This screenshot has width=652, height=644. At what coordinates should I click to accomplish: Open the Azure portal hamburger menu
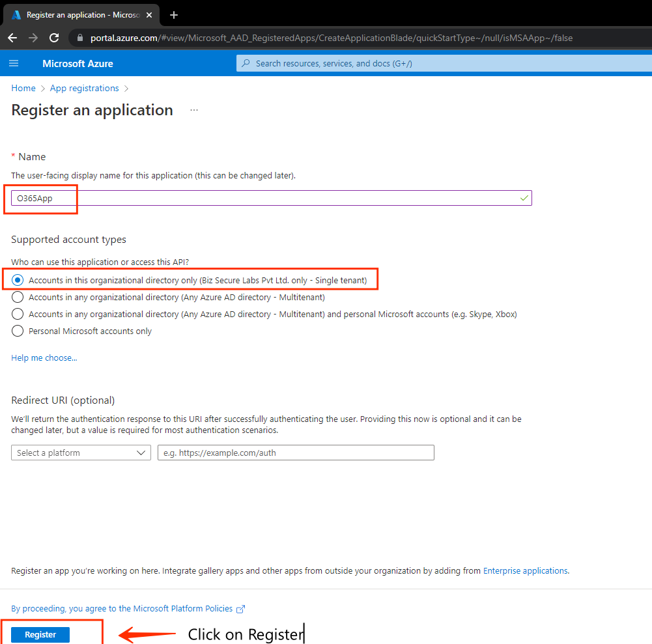tap(14, 63)
